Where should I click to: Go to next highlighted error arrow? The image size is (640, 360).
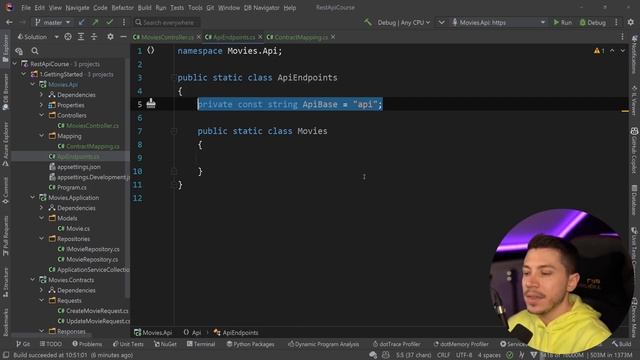[x=622, y=51]
